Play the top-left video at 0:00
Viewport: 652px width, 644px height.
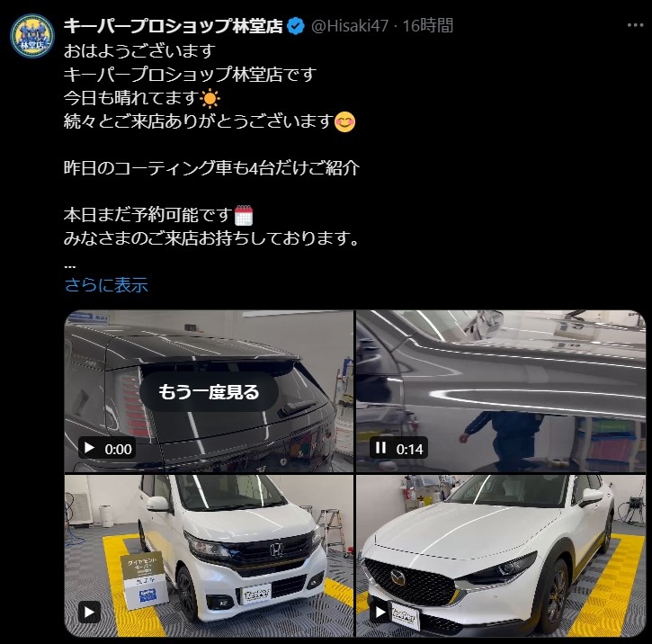click(89, 448)
